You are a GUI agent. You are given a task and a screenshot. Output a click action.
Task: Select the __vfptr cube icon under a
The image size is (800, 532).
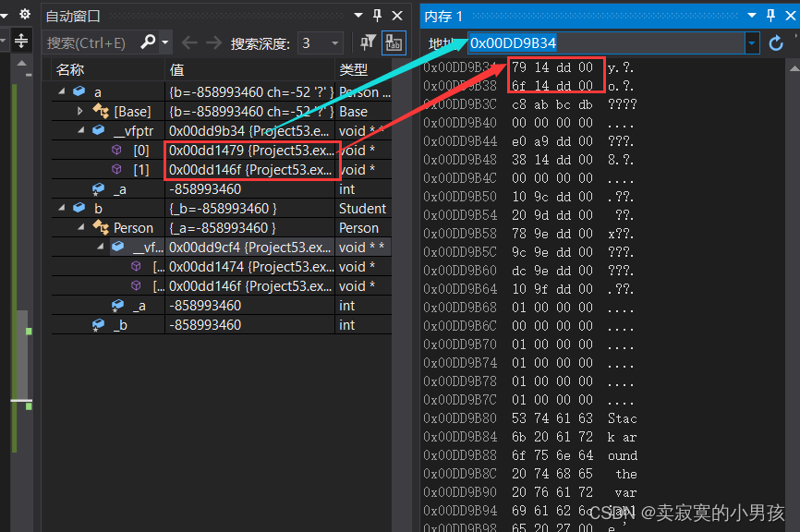(x=99, y=130)
